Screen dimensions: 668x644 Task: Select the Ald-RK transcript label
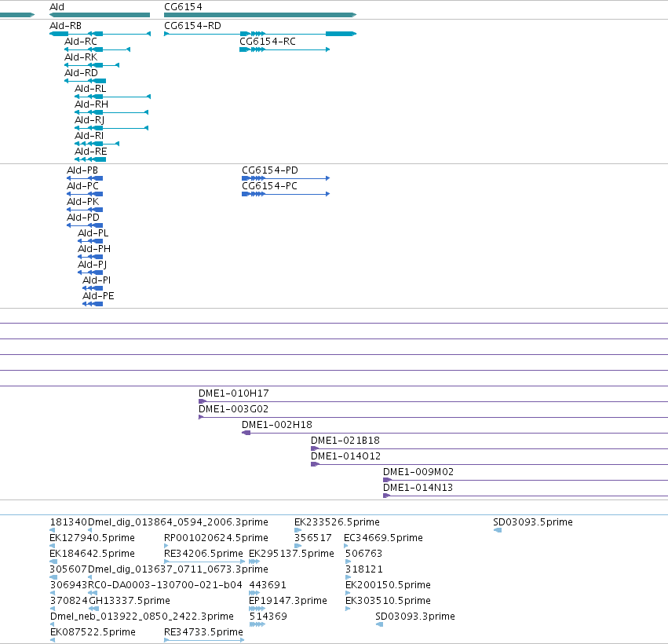point(81,57)
